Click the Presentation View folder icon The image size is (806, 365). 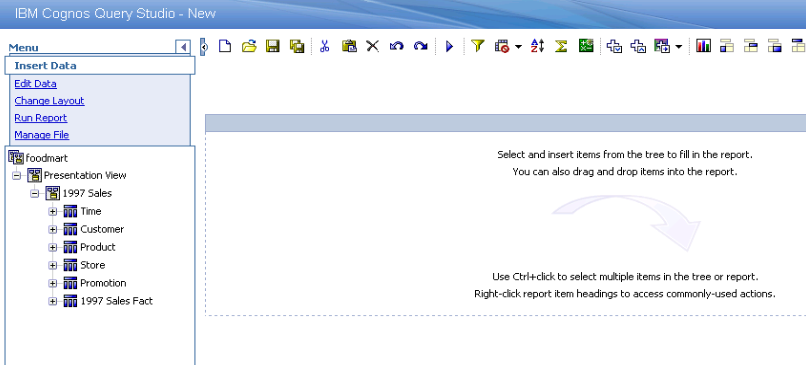34,175
